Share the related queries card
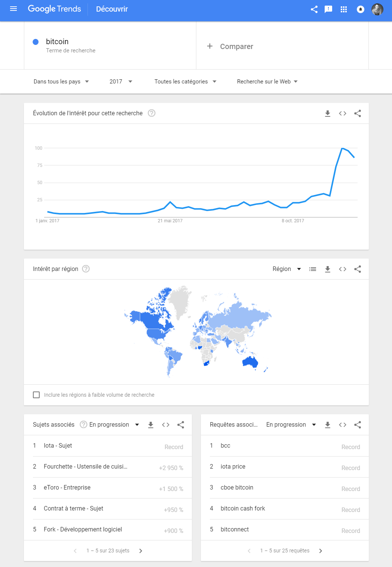This screenshot has width=392, height=567. (x=358, y=425)
